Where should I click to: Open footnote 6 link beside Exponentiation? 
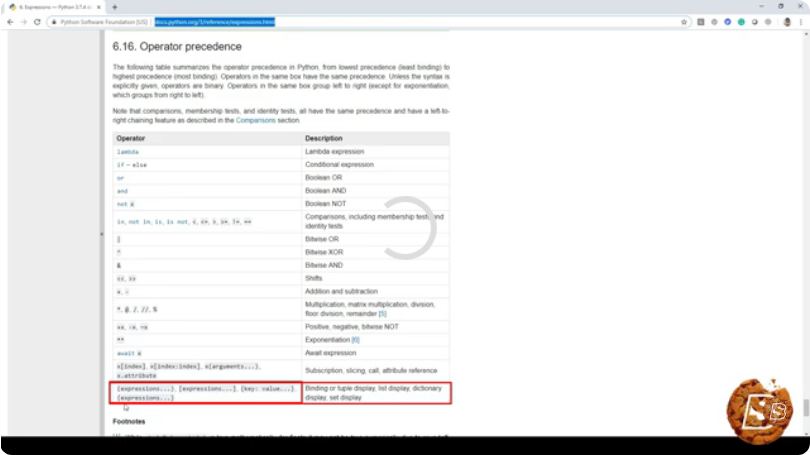point(355,340)
